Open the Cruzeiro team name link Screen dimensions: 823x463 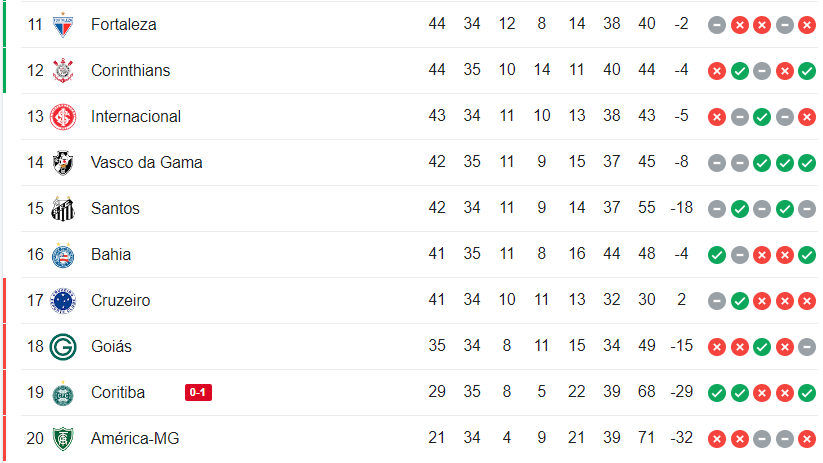pyautogui.click(x=120, y=300)
